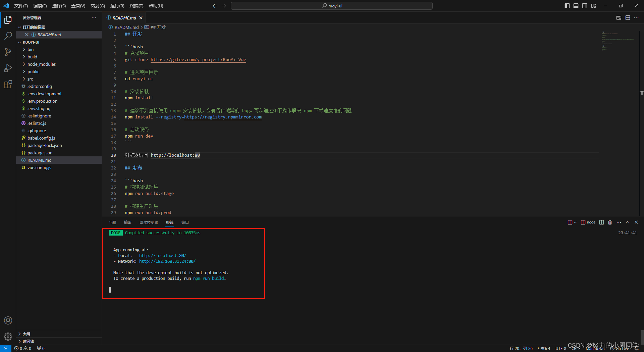This screenshot has height=352, width=644.
Task: Switch to the Output panel tab
Action: tap(128, 222)
